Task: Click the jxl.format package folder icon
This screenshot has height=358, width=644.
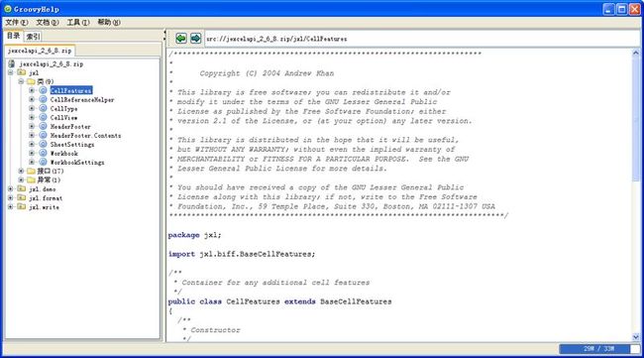Action: coord(22,197)
